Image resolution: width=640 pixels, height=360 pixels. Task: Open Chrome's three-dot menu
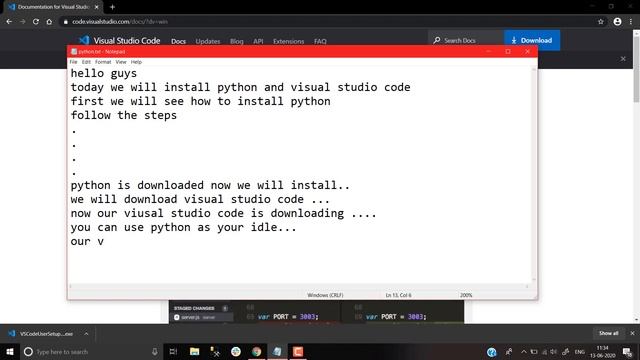(x=631, y=22)
